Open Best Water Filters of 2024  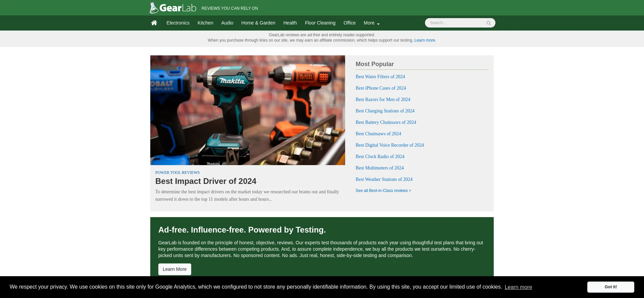tap(380, 77)
